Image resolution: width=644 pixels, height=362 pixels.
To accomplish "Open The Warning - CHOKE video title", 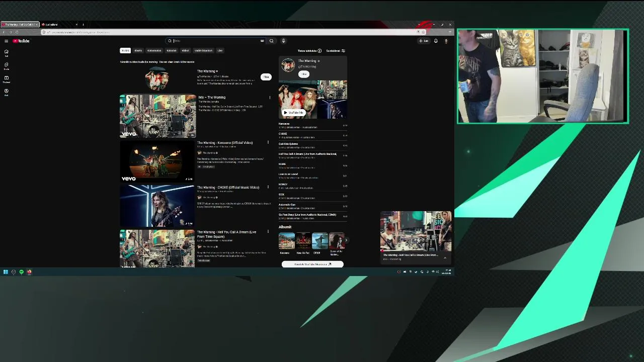I will [228, 187].
